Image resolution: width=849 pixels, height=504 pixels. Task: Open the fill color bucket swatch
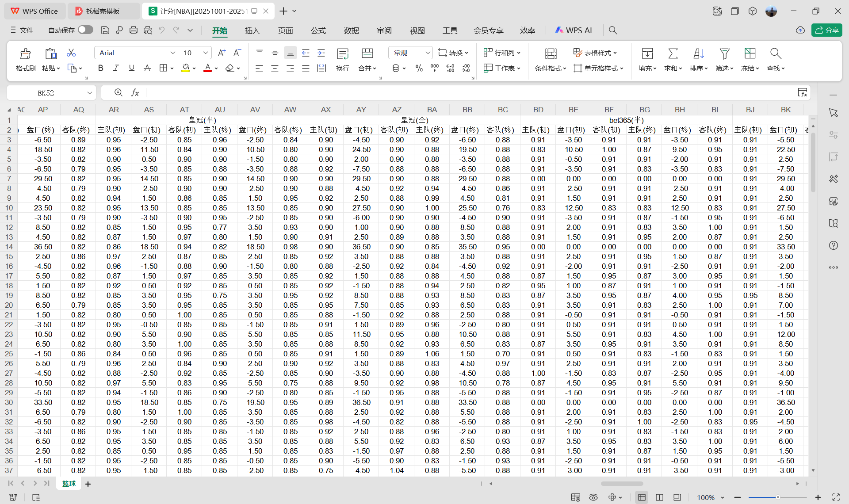pos(186,68)
